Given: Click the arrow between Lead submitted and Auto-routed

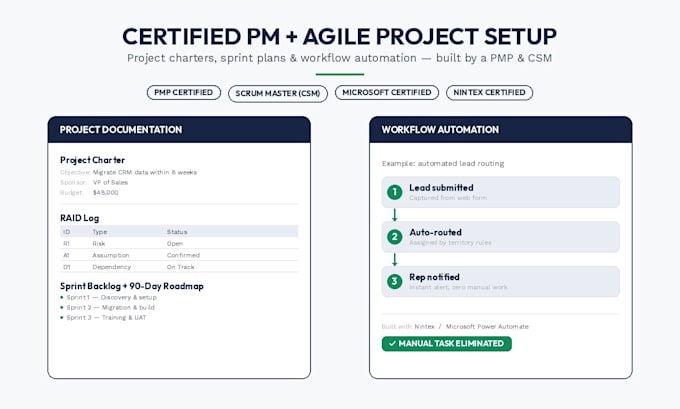Looking at the screenshot, I should click(x=395, y=215).
